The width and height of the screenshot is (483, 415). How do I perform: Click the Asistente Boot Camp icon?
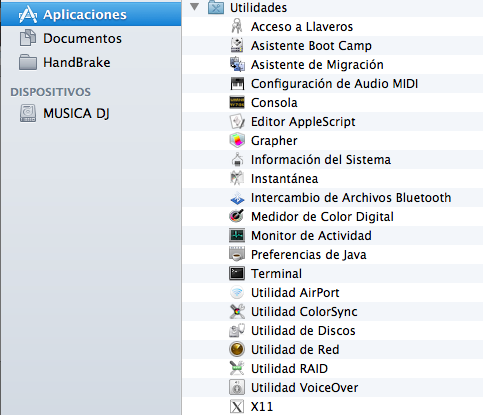237,45
